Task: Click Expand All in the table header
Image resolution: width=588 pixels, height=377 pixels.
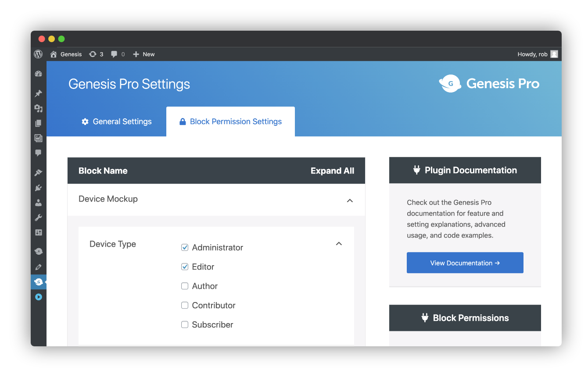Action: [332, 171]
